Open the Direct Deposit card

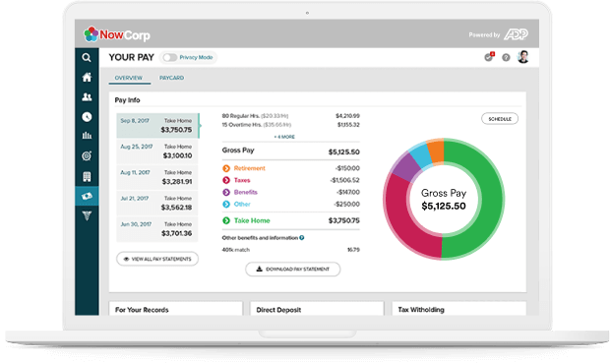(317, 308)
